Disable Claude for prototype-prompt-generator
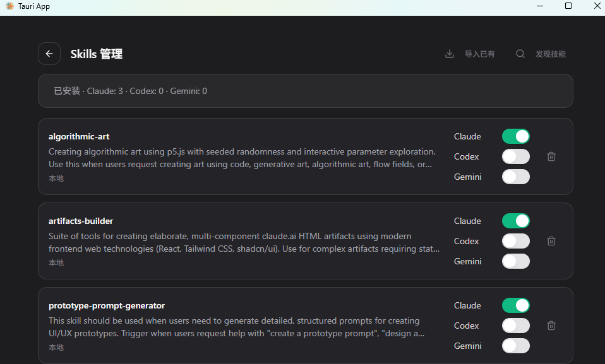Image resolution: width=605 pixels, height=364 pixels. tap(515, 305)
